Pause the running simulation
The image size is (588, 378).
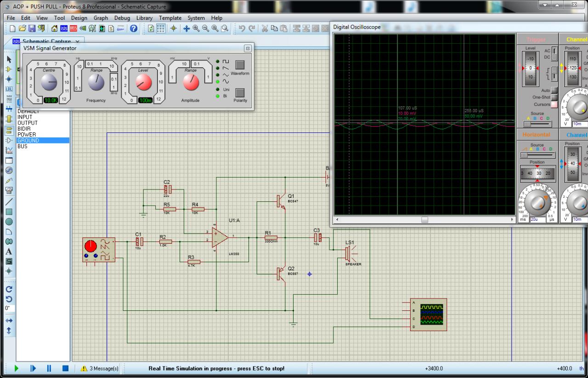pyautogui.click(x=49, y=368)
